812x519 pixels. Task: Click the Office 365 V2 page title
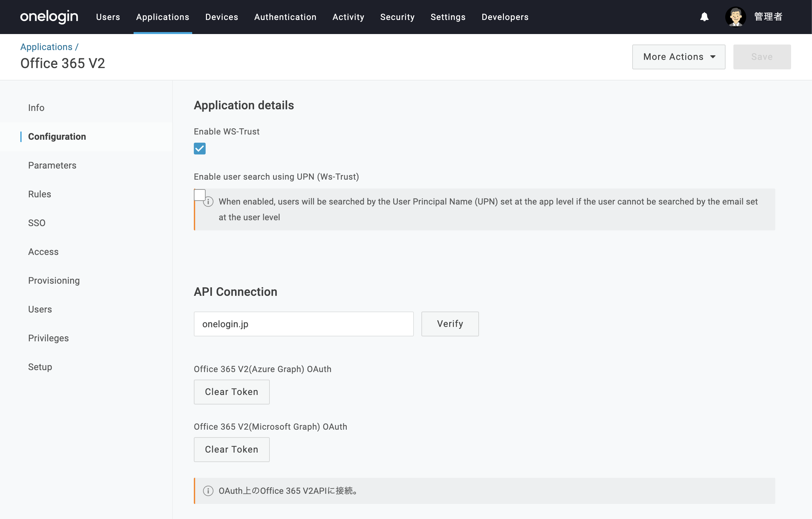(63, 63)
